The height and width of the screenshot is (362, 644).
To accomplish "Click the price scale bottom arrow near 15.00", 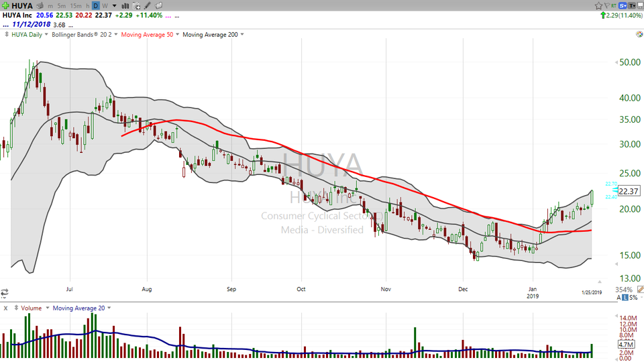I will coord(616,265).
